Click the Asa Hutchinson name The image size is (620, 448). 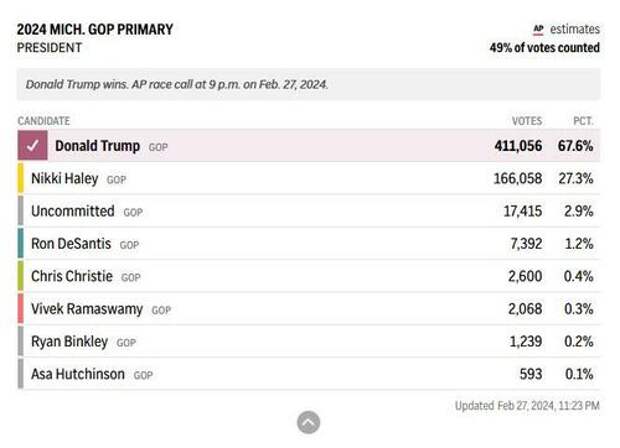(78, 374)
